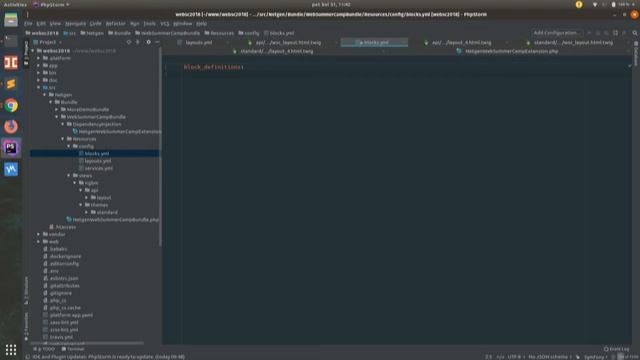
Task: Open the red double-panel app in dock
Action: (x=11, y=62)
